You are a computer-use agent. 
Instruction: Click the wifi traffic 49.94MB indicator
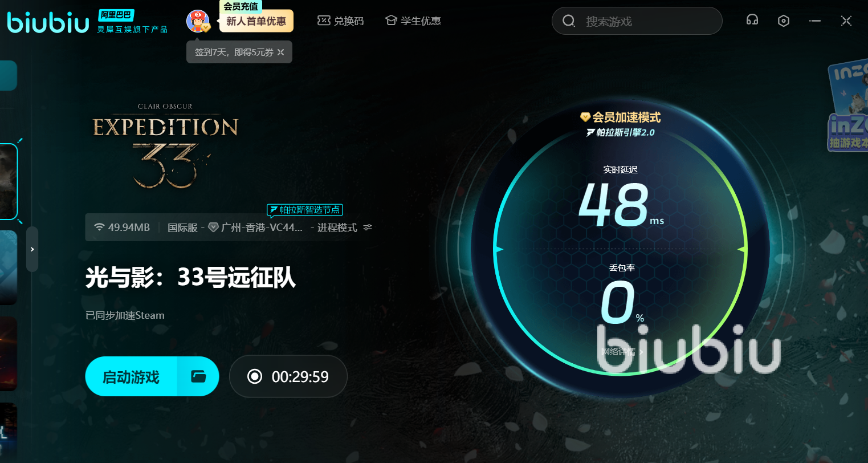122,228
